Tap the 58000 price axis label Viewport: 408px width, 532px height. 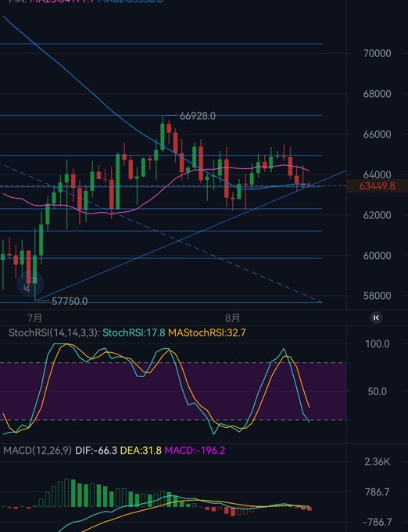[x=377, y=296]
